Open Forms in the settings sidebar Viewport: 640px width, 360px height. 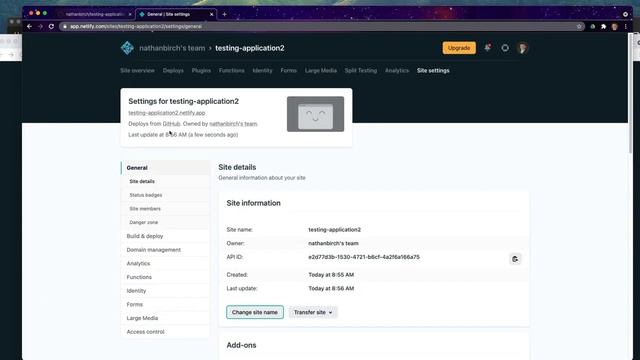pos(165,304)
